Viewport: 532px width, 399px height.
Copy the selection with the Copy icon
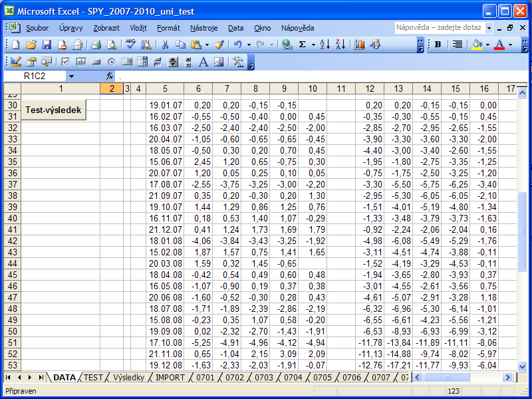tap(180, 45)
